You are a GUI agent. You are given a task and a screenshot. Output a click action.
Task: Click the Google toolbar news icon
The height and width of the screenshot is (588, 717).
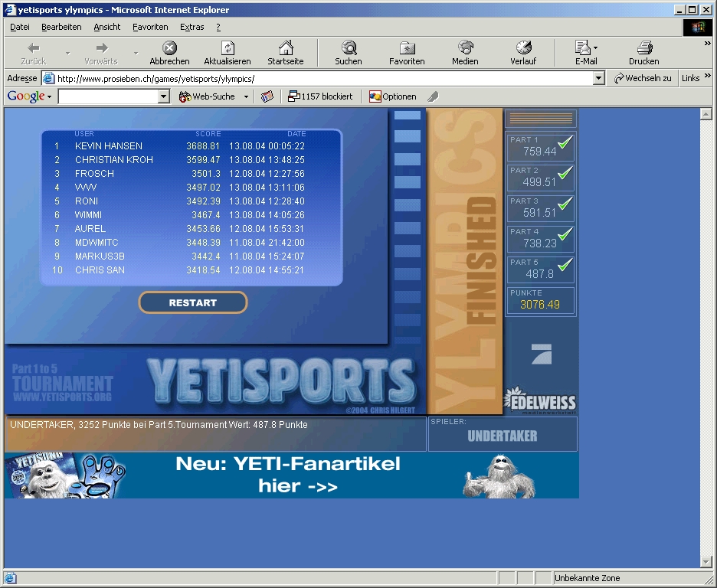click(267, 96)
